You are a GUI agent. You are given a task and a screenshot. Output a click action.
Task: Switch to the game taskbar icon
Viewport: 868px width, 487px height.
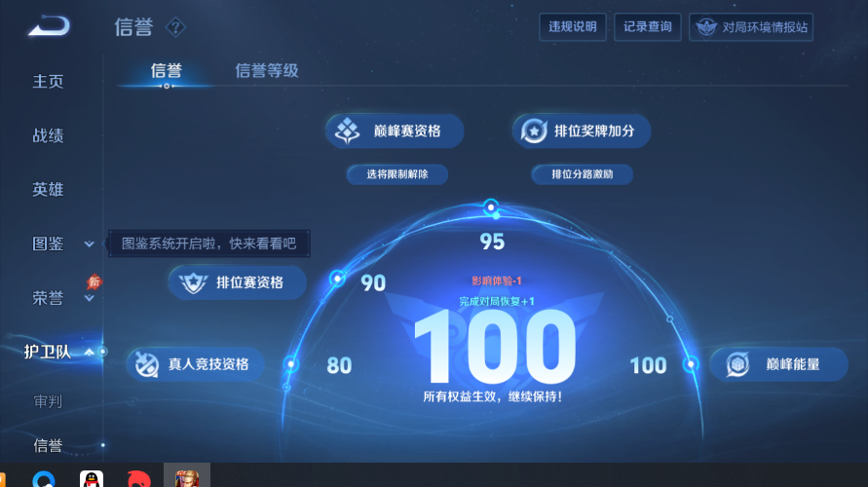click(x=186, y=477)
